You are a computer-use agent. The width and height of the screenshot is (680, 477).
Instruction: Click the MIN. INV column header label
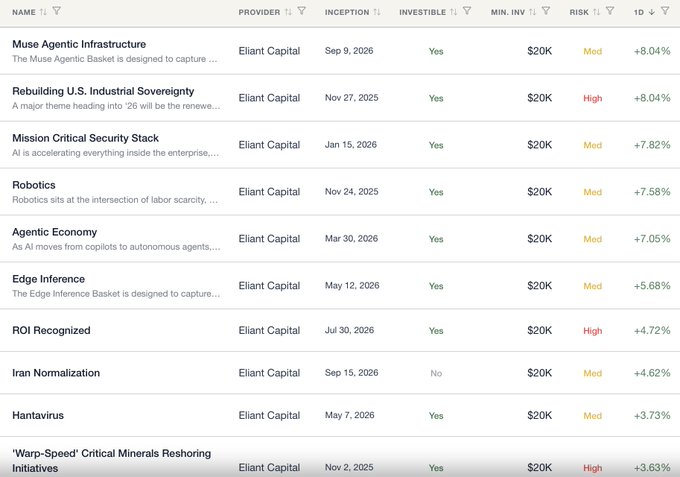click(x=508, y=12)
